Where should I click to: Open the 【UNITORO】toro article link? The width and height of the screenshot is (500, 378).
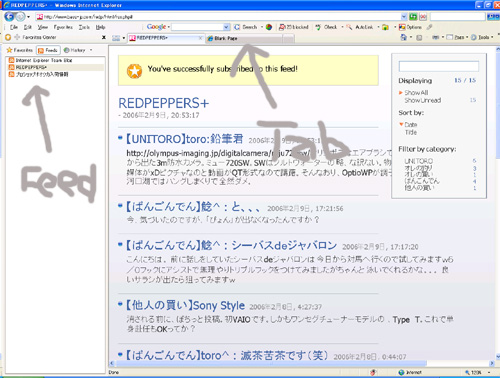click(184, 139)
